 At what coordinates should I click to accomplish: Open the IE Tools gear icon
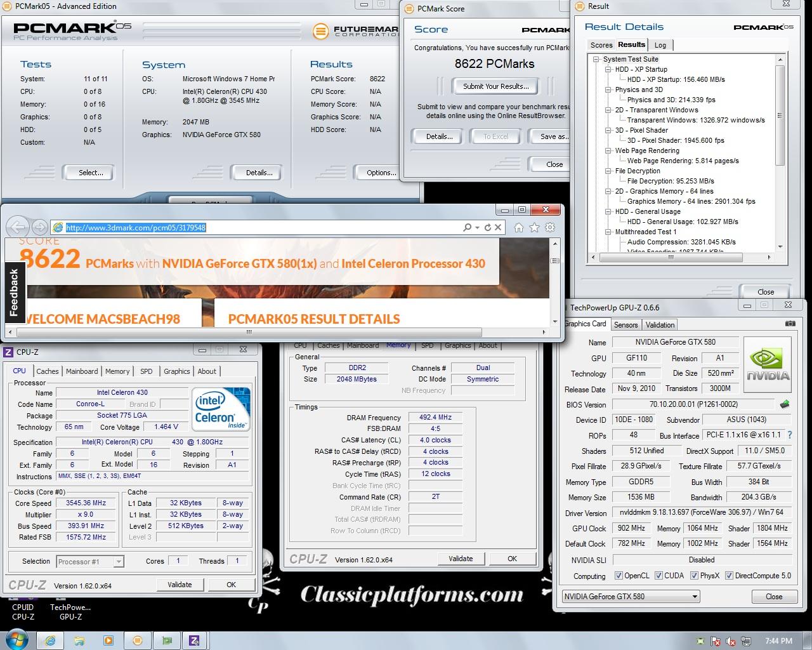click(x=550, y=227)
